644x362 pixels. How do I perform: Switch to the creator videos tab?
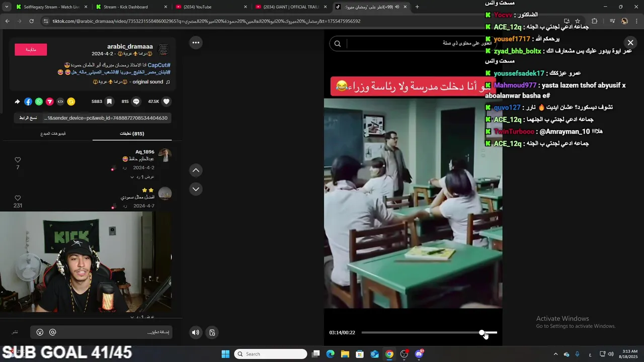53,134
